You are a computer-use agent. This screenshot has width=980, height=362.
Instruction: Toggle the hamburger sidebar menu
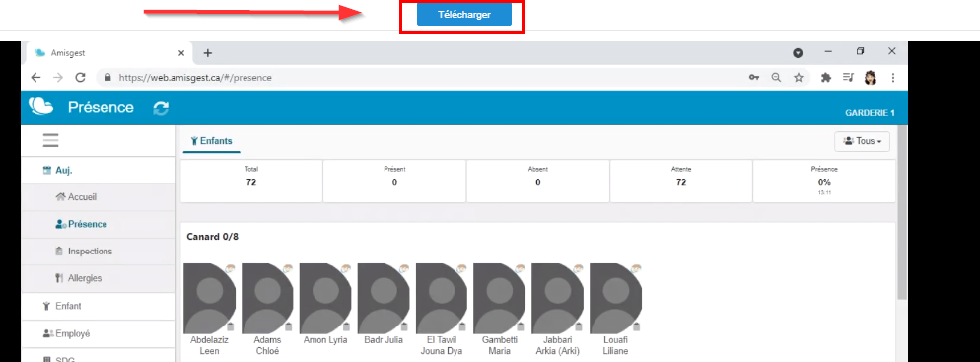click(50, 141)
